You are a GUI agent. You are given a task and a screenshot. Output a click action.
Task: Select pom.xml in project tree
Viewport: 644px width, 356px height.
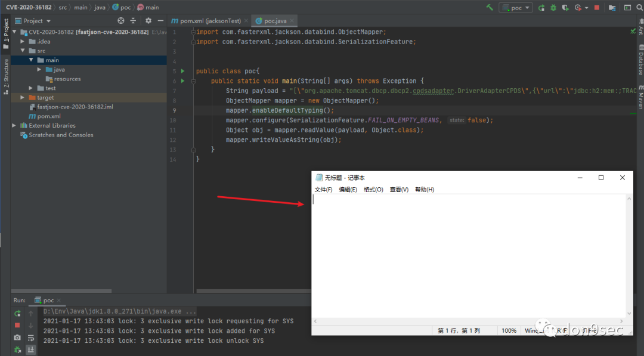coord(44,116)
